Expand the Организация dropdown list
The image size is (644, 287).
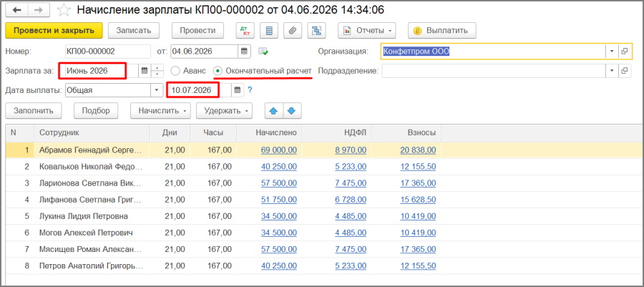[x=612, y=52]
